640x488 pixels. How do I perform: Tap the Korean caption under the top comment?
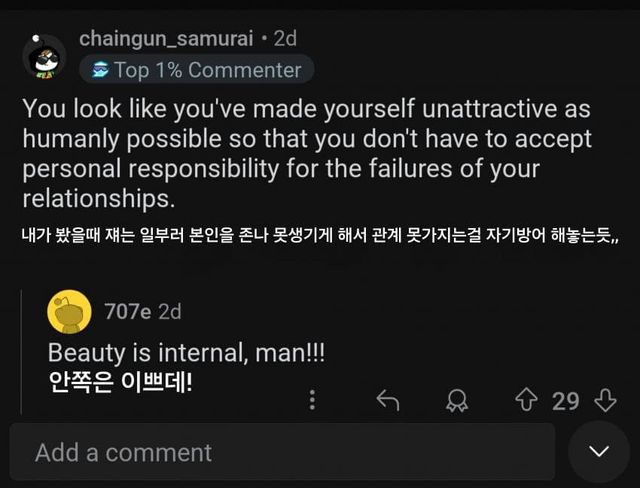tap(320, 239)
